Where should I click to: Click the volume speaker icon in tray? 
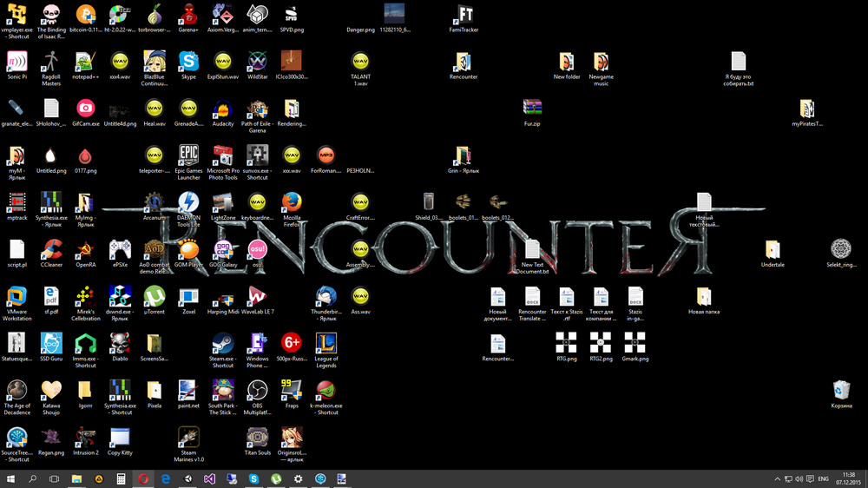[799, 478]
